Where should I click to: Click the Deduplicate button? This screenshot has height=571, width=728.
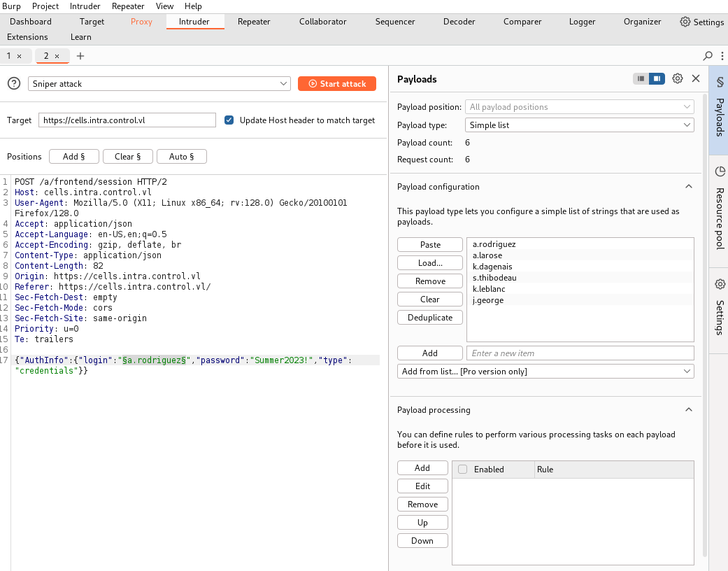coord(430,317)
